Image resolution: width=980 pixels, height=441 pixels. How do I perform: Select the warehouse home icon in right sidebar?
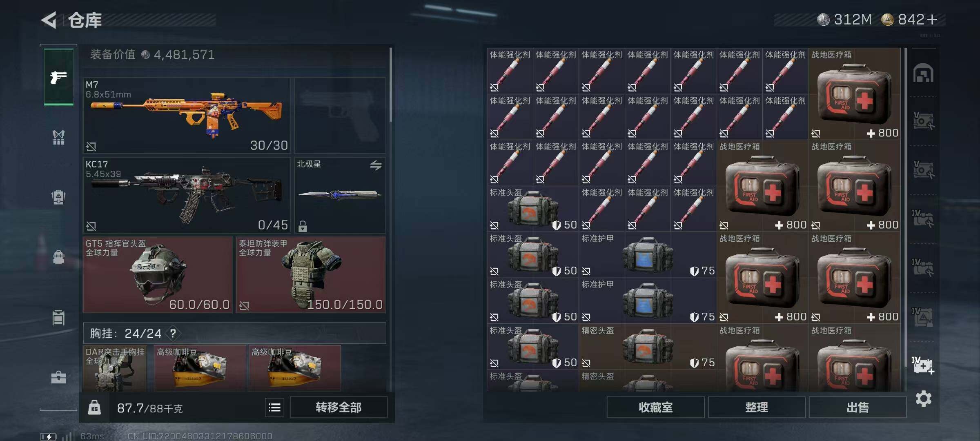pyautogui.click(x=923, y=73)
